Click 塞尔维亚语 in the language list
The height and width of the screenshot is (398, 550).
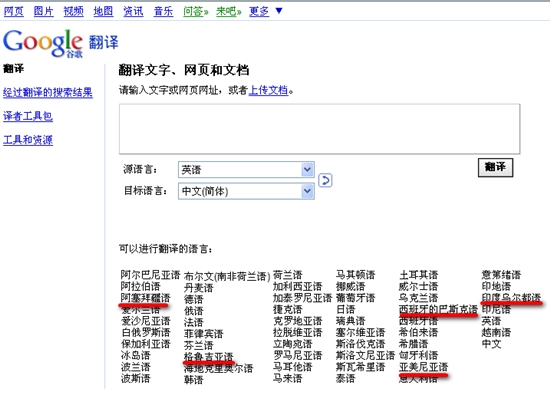pos(360,332)
